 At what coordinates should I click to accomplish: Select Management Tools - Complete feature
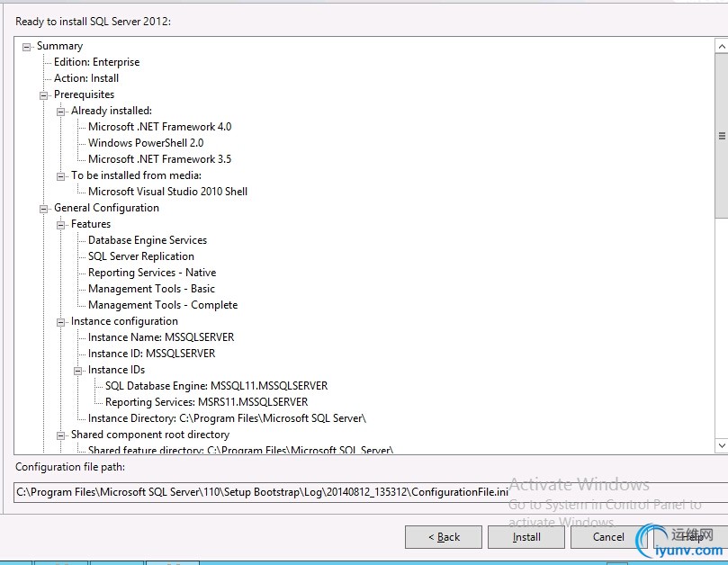163,306
